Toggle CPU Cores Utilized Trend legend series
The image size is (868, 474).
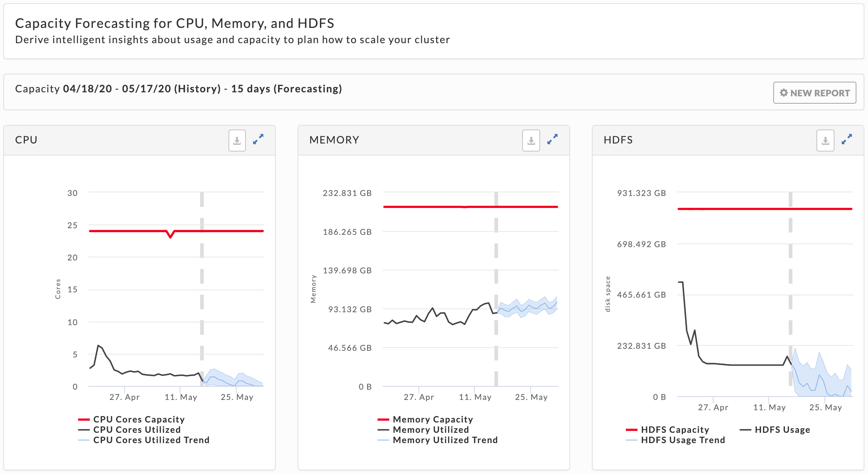pyautogui.click(x=144, y=440)
